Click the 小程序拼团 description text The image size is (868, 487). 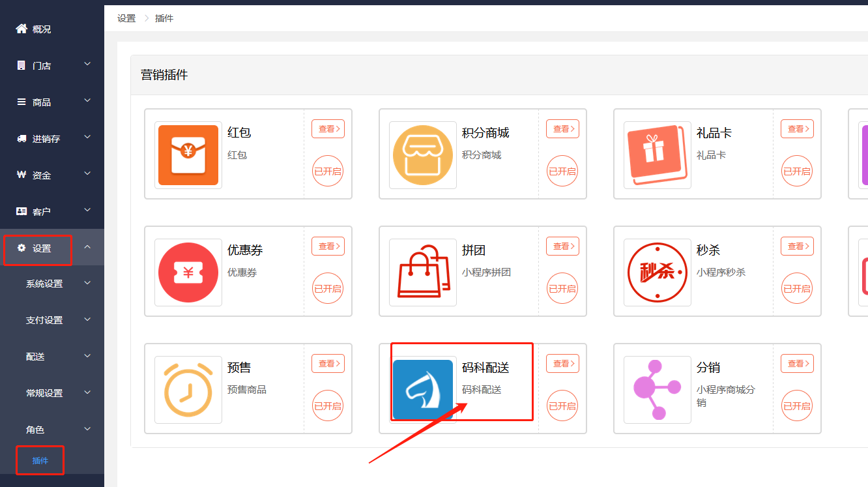point(486,273)
